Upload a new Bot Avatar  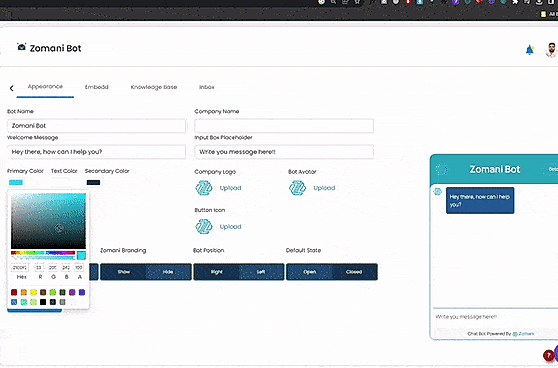(x=324, y=188)
